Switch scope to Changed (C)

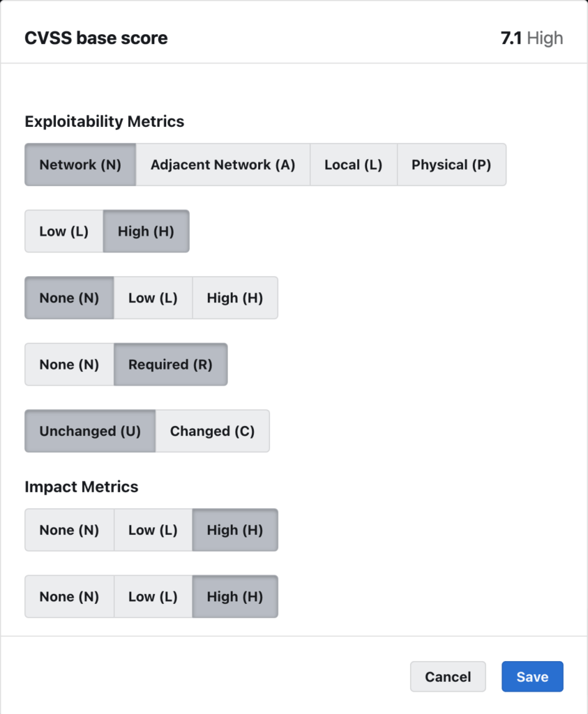pos(213,431)
